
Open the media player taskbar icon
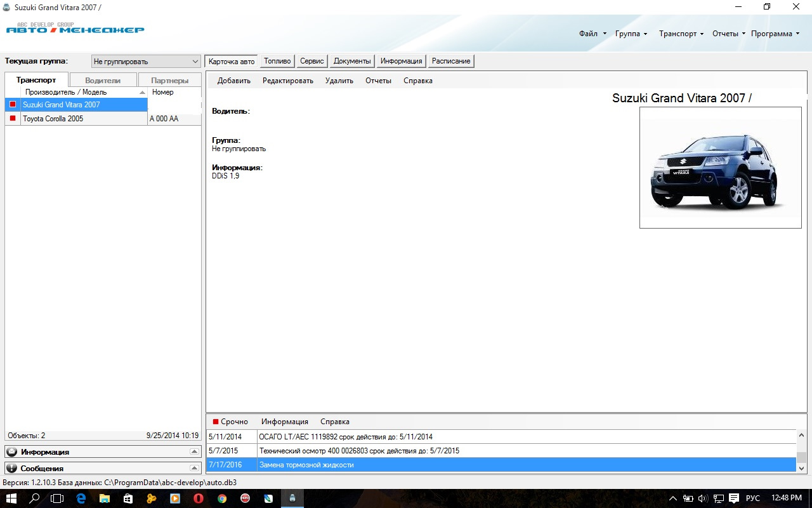174,498
